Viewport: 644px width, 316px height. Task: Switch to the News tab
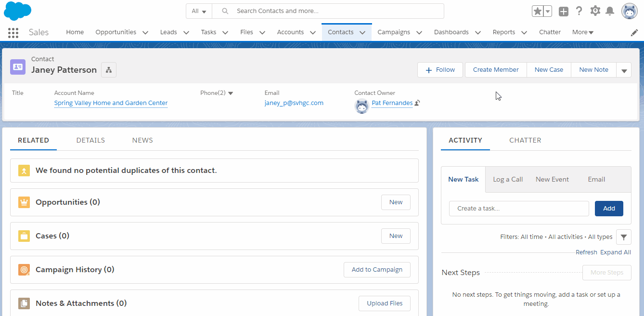tap(142, 140)
